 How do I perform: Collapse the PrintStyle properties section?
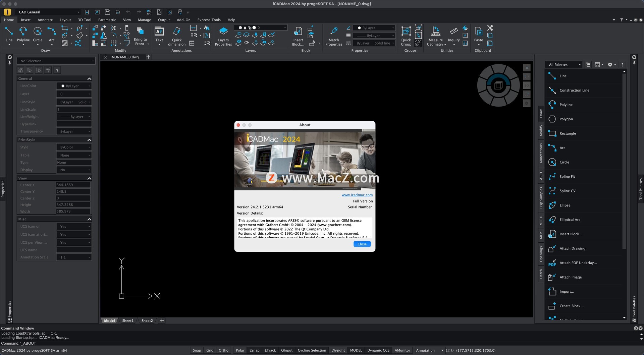(89, 140)
